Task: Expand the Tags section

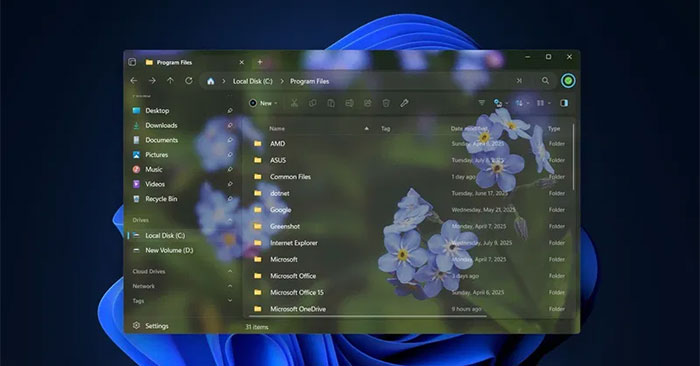Action: click(230, 301)
